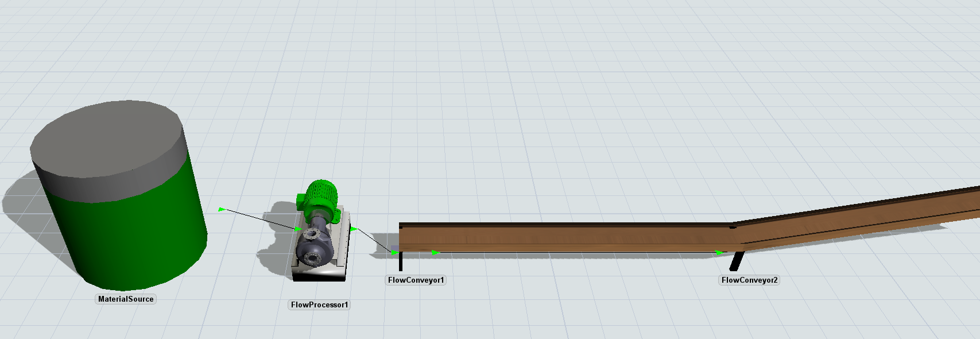Click the second green connector arrow on FlowConveyor1
Image resolution: width=980 pixels, height=339 pixels.
pos(436,252)
